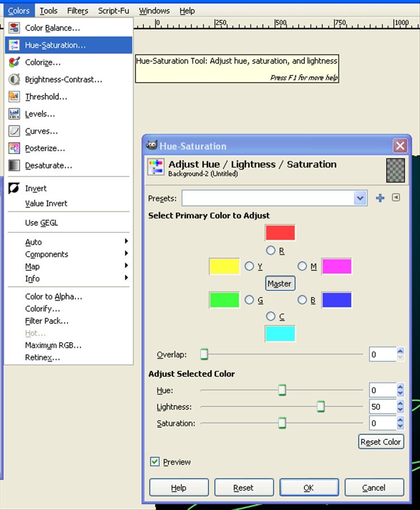Click the Hue-Saturation menu icon
Screen dimensions: 420x510
click(14, 45)
